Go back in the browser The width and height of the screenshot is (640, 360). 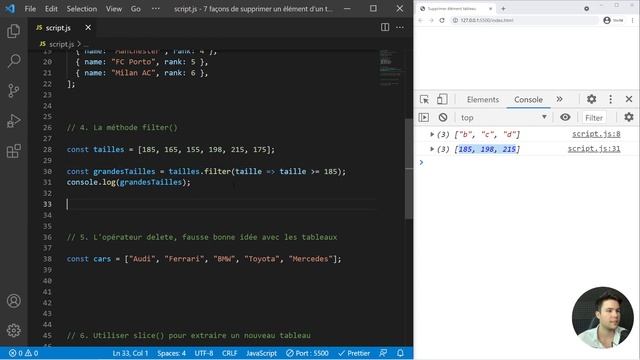click(421, 20)
